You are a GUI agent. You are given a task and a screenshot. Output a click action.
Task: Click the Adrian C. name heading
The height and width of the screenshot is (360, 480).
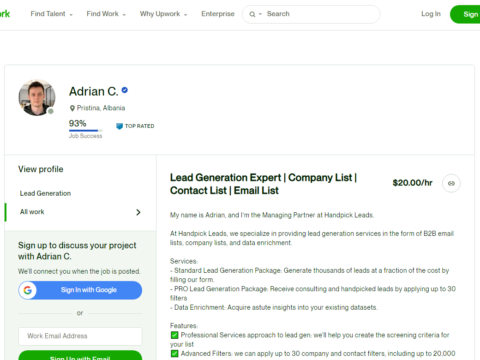94,91
